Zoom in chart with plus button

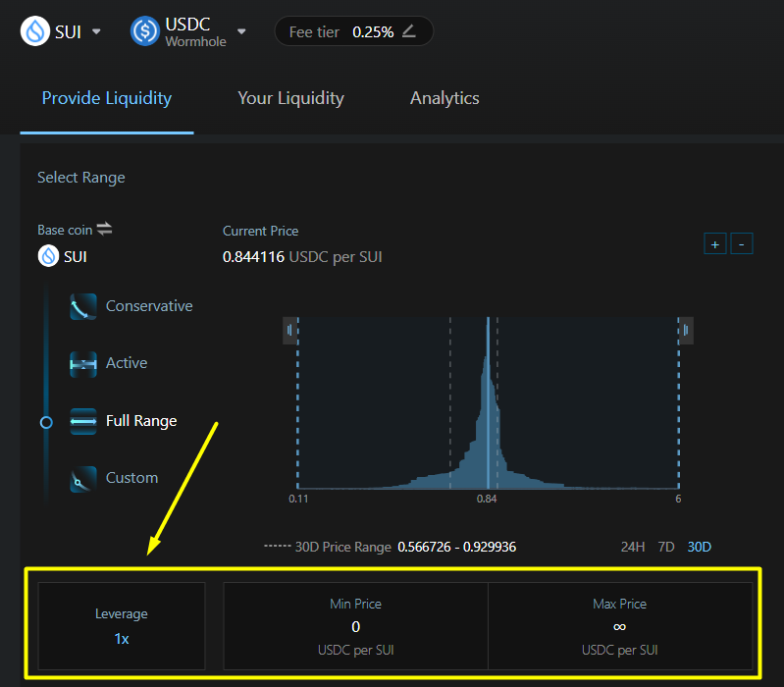(x=715, y=243)
